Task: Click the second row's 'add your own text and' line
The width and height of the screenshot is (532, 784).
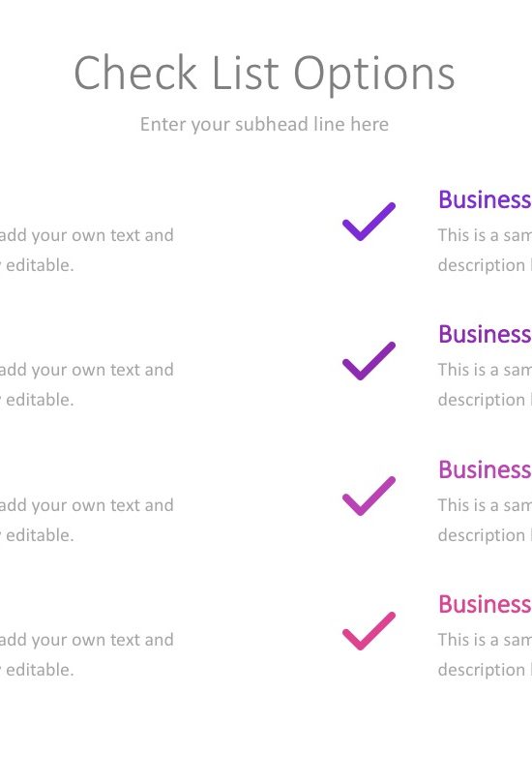Action: coord(87,370)
